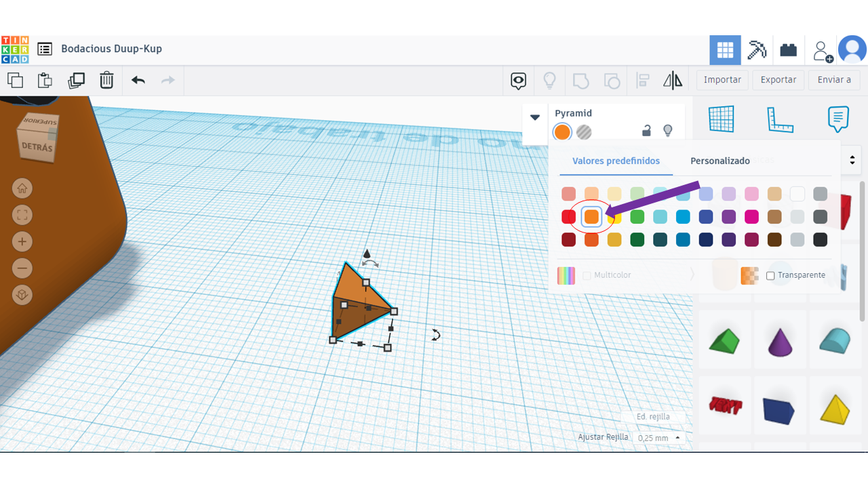Screen dimensions: 868x488
Task: Open the Enviar a menu
Action: pos(834,79)
